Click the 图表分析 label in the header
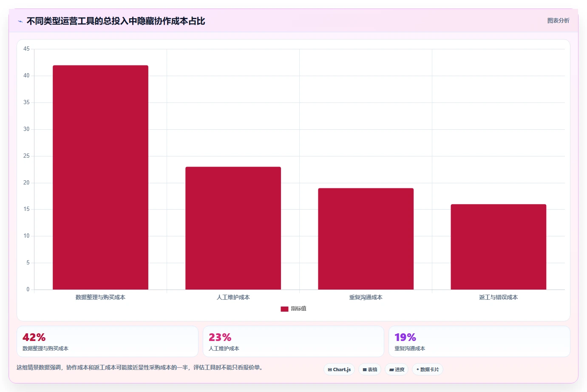The height and width of the screenshot is (392, 587). [558, 20]
